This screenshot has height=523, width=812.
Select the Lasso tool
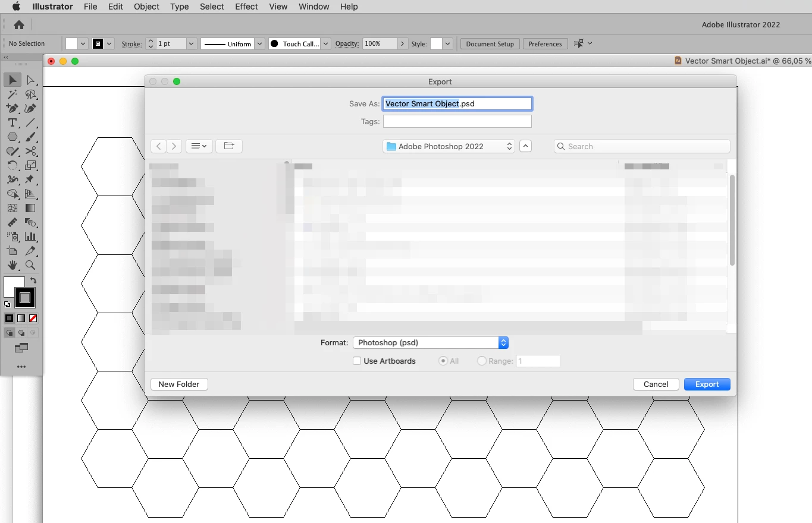coord(31,94)
